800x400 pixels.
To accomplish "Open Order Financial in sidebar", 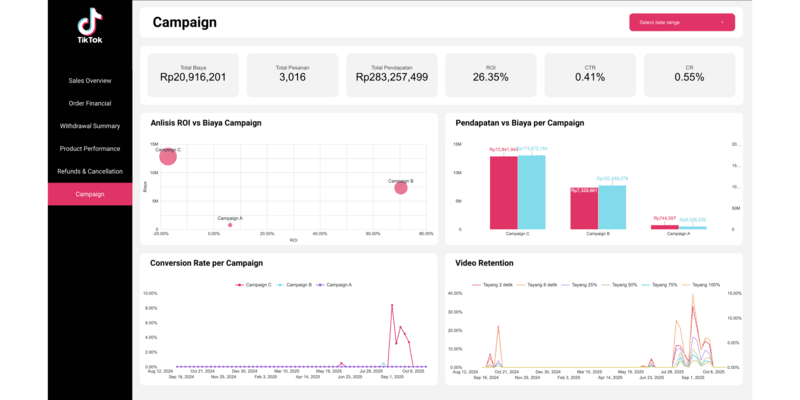I will pos(89,103).
